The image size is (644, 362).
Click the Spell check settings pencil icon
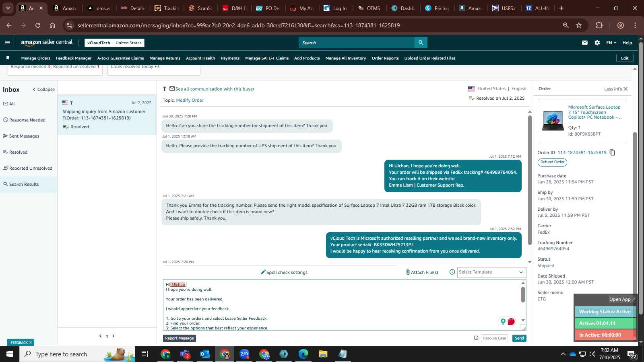click(263, 272)
